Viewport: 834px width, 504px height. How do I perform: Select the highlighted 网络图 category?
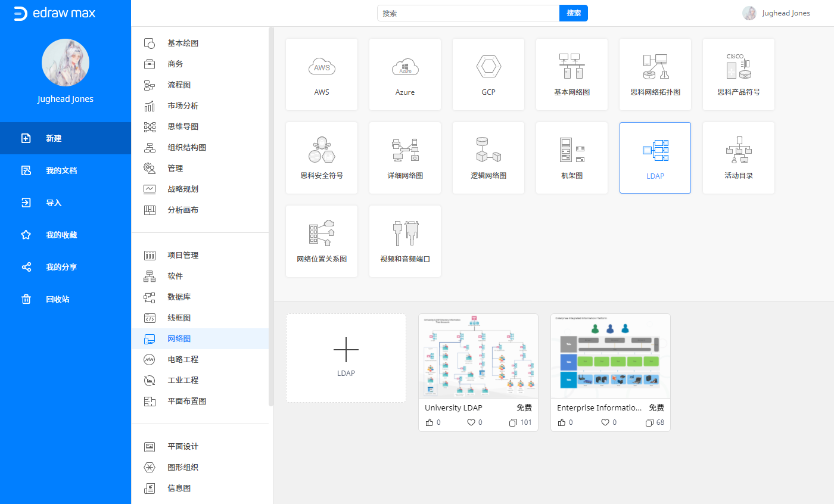[x=200, y=339]
